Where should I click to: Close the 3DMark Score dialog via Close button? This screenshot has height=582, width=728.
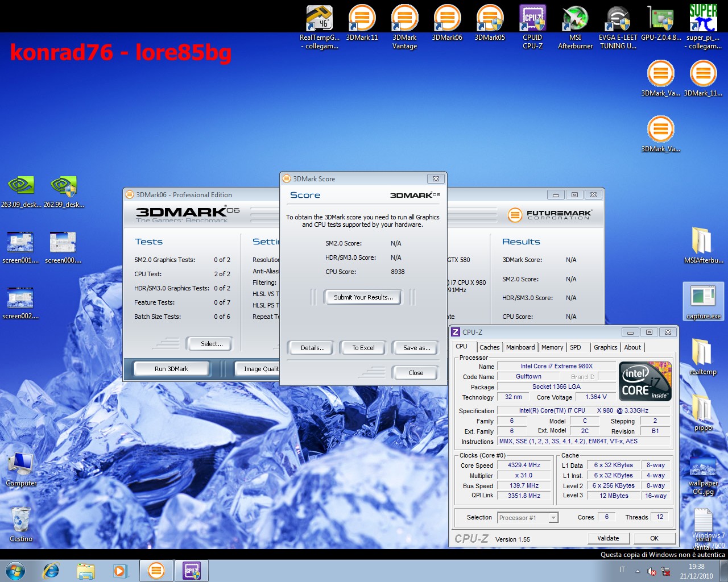pyautogui.click(x=416, y=373)
